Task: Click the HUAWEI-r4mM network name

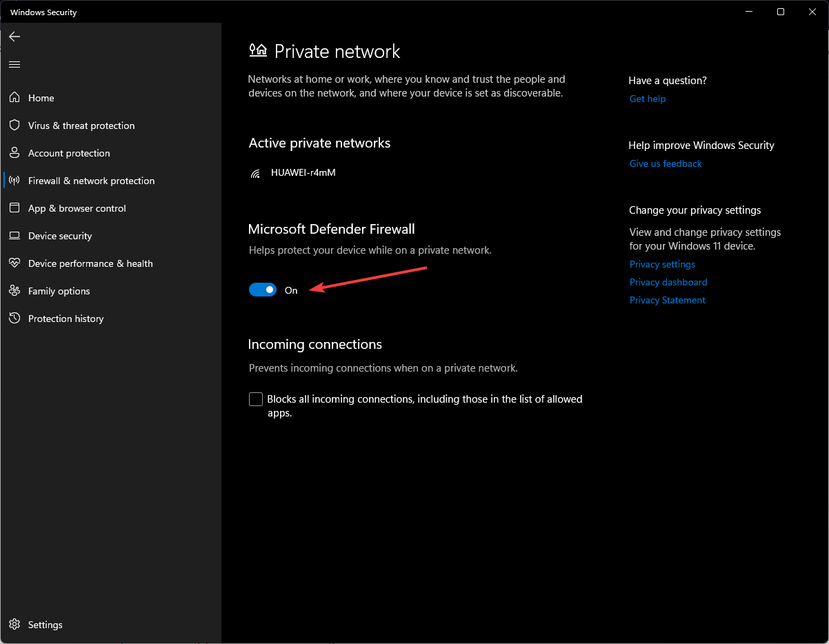Action: (303, 172)
